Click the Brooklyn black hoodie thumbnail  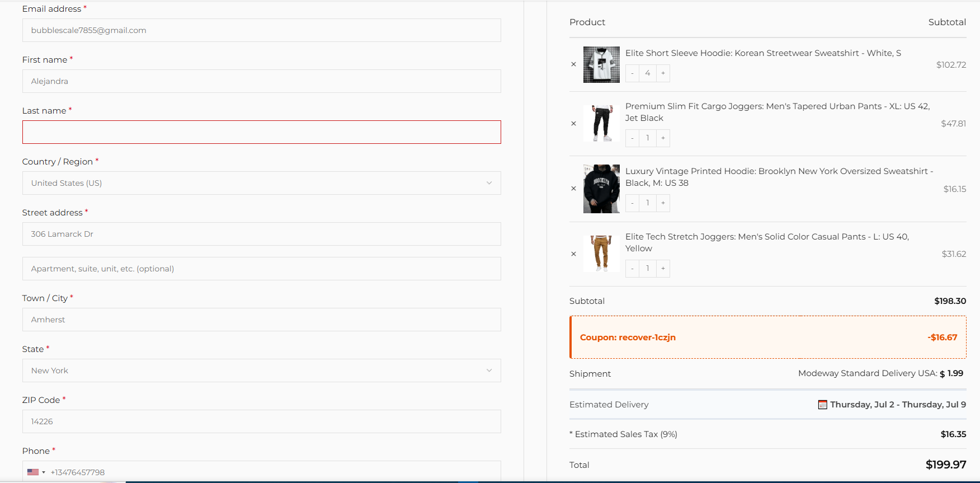tap(601, 189)
